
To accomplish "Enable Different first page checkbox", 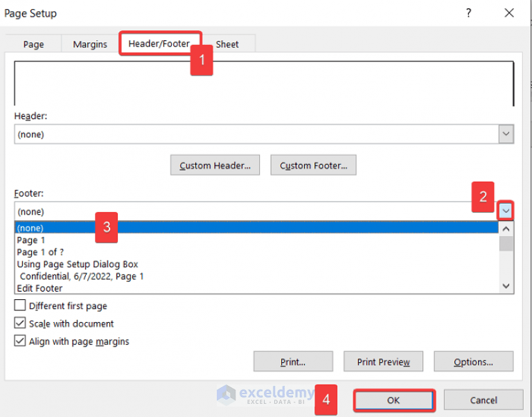I will click(20, 305).
